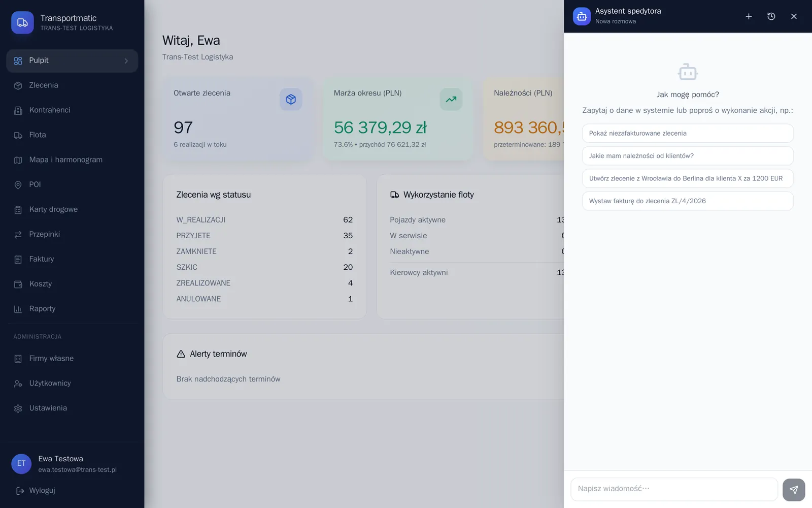Select suggestion Wystaw fakturę do zlecenia ZL/4/2026
Screen dimensions: 812x508
tap(688, 201)
